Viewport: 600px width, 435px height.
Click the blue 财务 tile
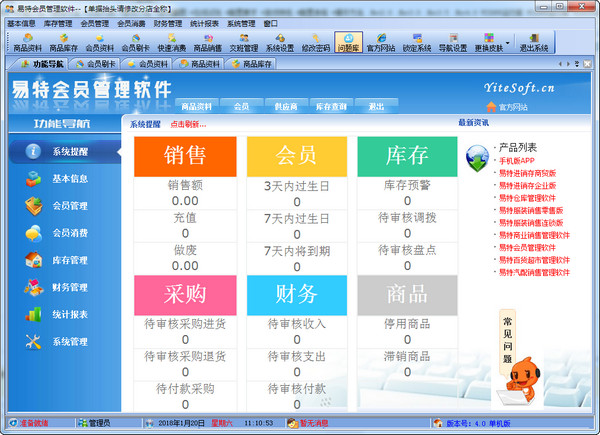(297, 295)
